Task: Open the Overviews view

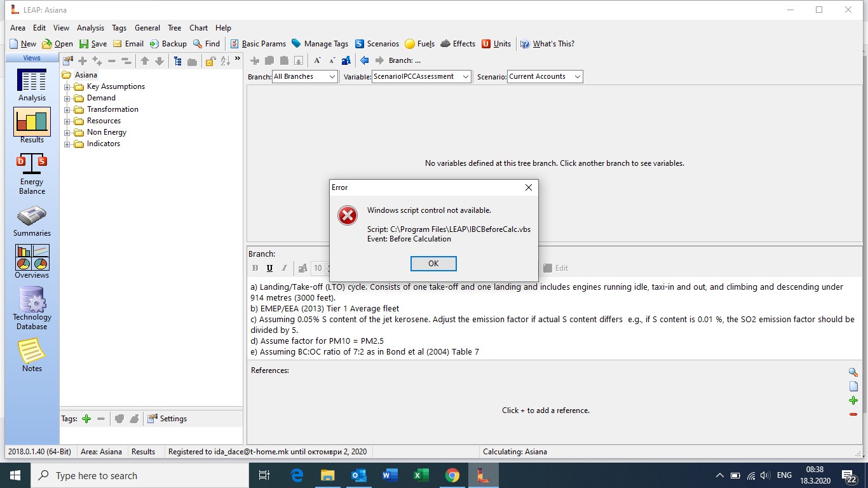Action: [x=32, y=262]
